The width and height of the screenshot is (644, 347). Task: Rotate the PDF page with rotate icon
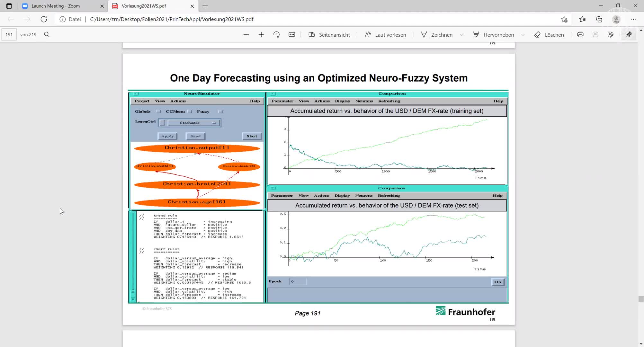pyautogui.click(x=276, y=35)
